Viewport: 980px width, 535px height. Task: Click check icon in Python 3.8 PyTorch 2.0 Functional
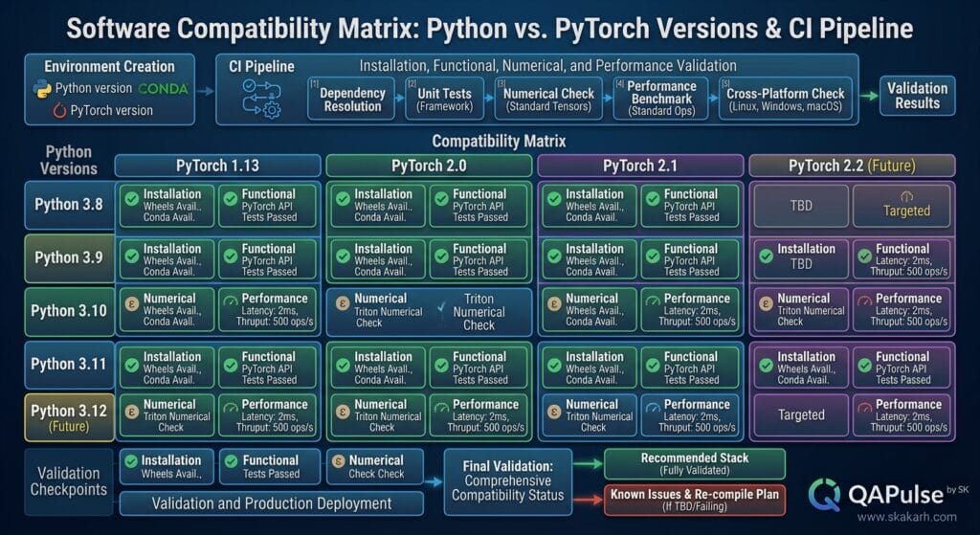[x=442, y=199]
